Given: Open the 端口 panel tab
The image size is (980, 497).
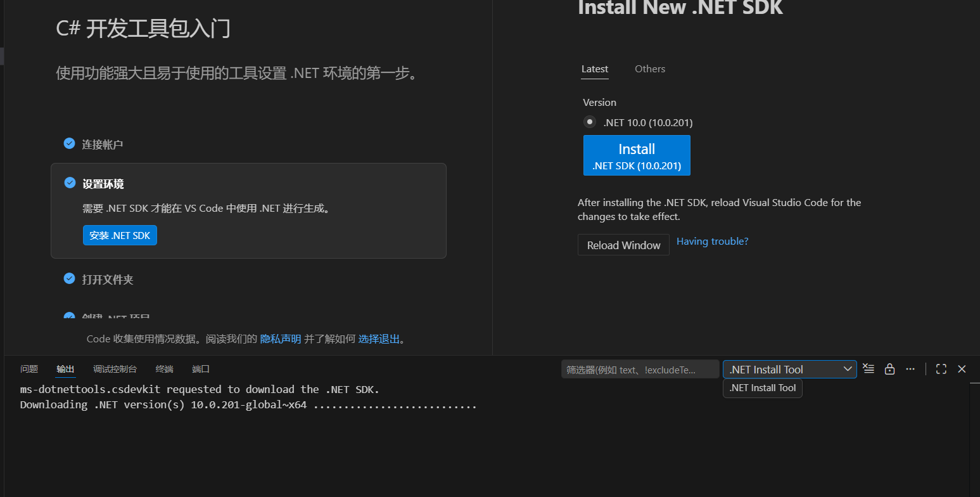Looking at the screenshot, I should point(201,369).
